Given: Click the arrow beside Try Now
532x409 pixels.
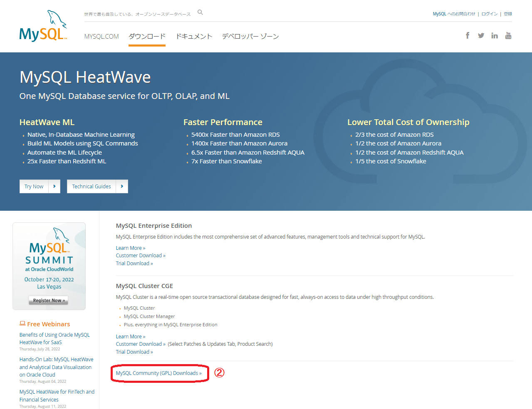Looking at the screenshot, I should coord(54,186).
